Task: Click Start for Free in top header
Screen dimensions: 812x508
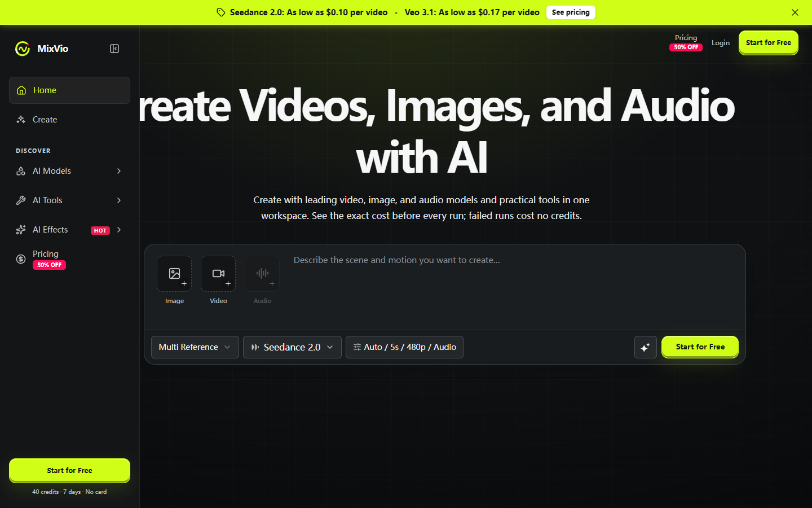Action: tap(769, 43)
